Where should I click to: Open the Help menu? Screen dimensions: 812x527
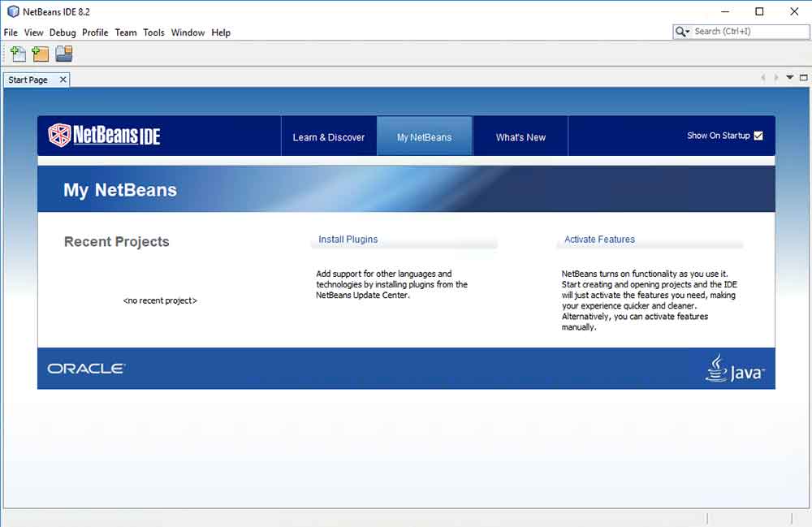pos(221,32)
